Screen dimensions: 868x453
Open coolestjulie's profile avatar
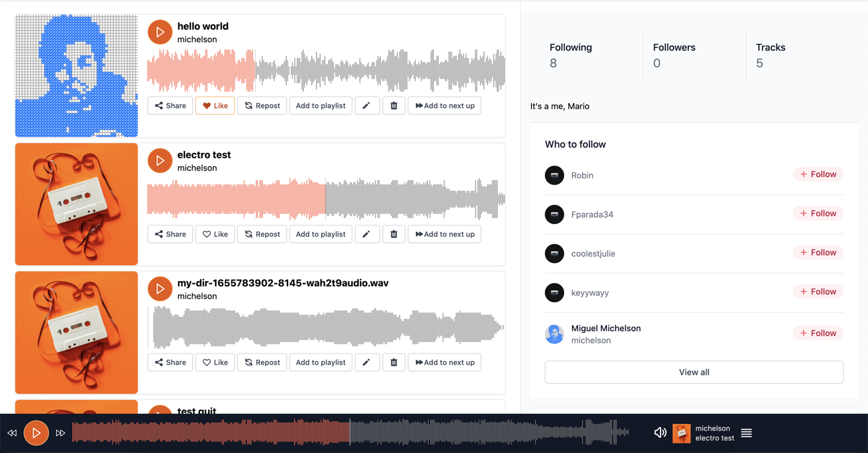555,254
